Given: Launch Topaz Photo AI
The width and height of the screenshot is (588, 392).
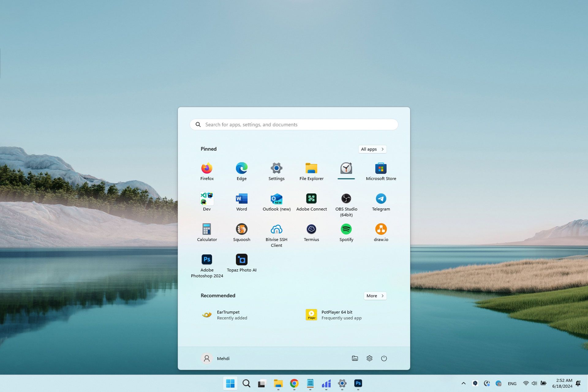Looking at the screenshot, I should click(242, 259).
